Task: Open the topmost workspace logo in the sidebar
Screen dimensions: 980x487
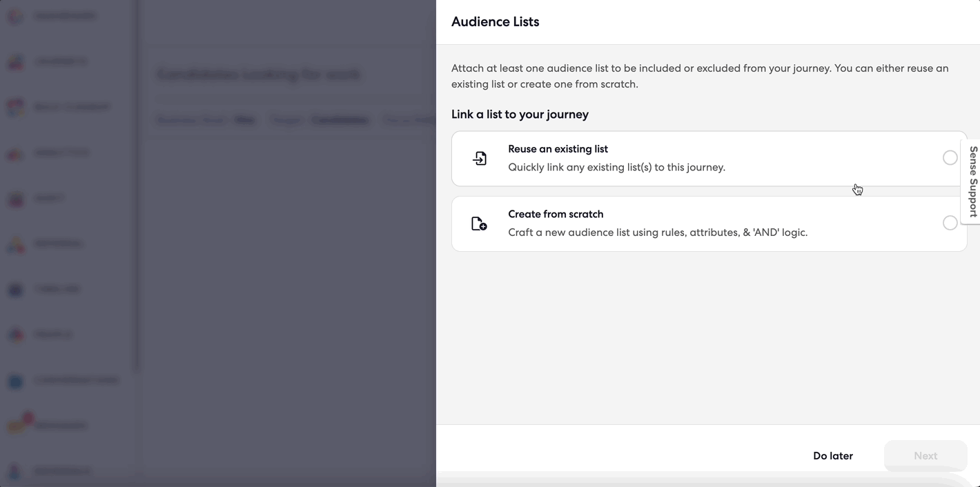Action: [15, 15]
